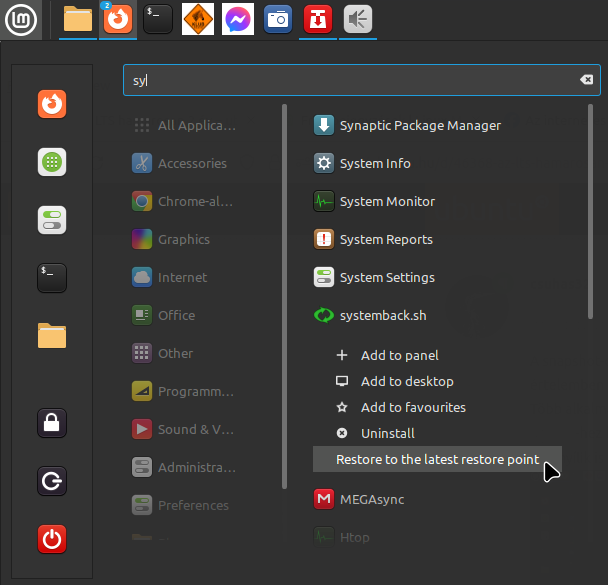Launch the Terminal from the top panel

pyautogui.click(x=158, y=19)
